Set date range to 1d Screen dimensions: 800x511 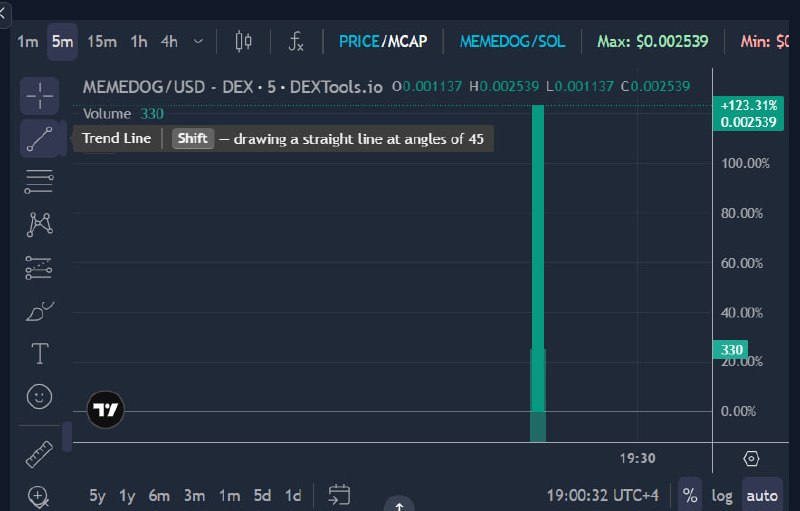pos(293,495)
